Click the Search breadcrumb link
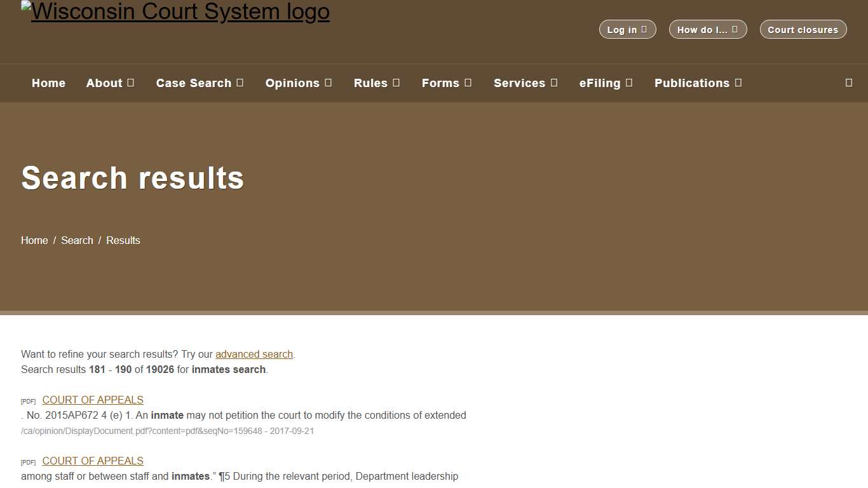 77,240
